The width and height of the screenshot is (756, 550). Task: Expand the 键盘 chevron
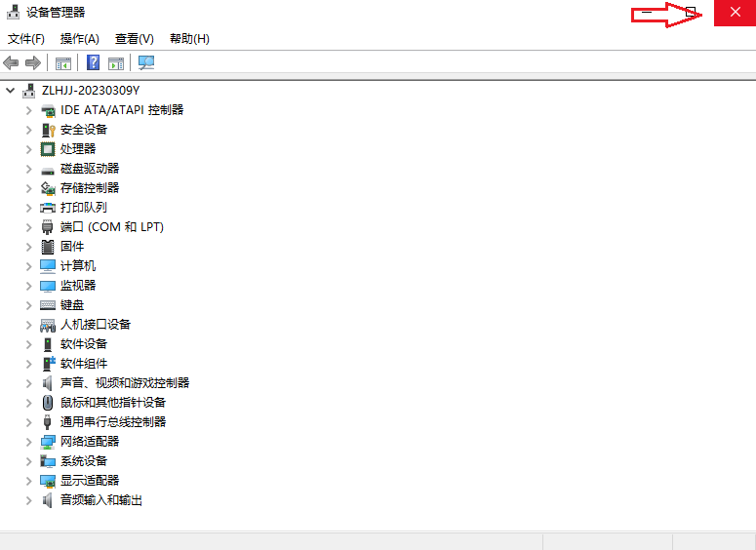29,305
